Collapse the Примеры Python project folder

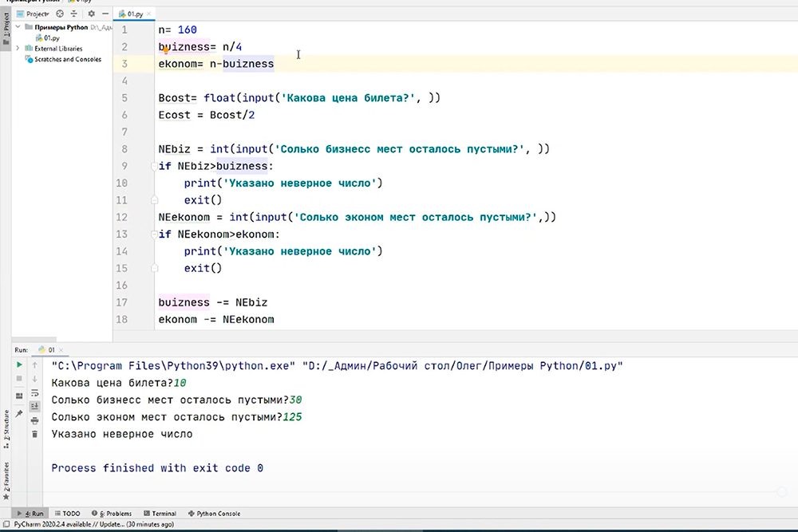point(19,27)
